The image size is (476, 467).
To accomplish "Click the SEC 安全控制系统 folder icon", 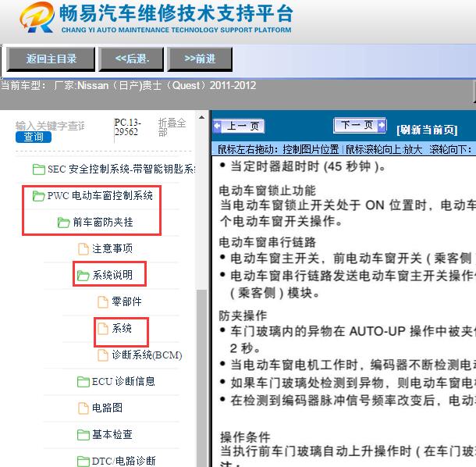I will [38, 169].
